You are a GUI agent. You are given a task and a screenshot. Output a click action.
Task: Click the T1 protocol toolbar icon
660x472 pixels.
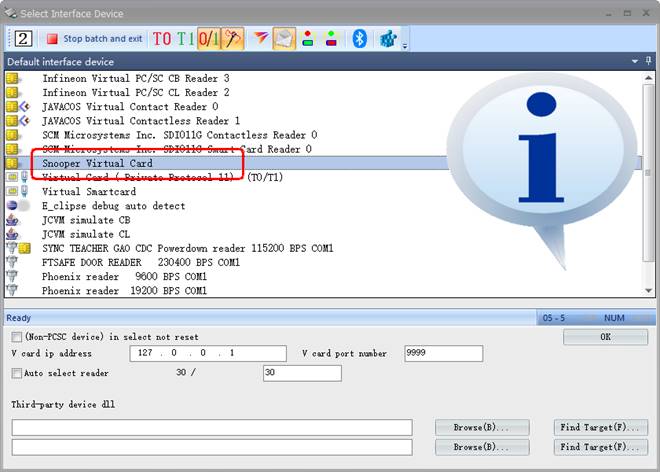pos(186,39)
